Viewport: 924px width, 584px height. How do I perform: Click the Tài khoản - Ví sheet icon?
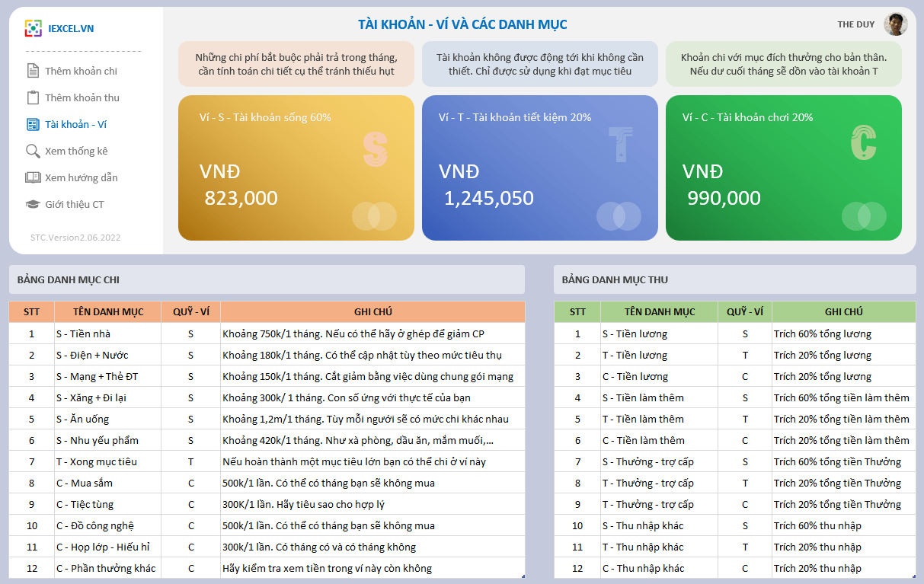[x=33, y=124]
